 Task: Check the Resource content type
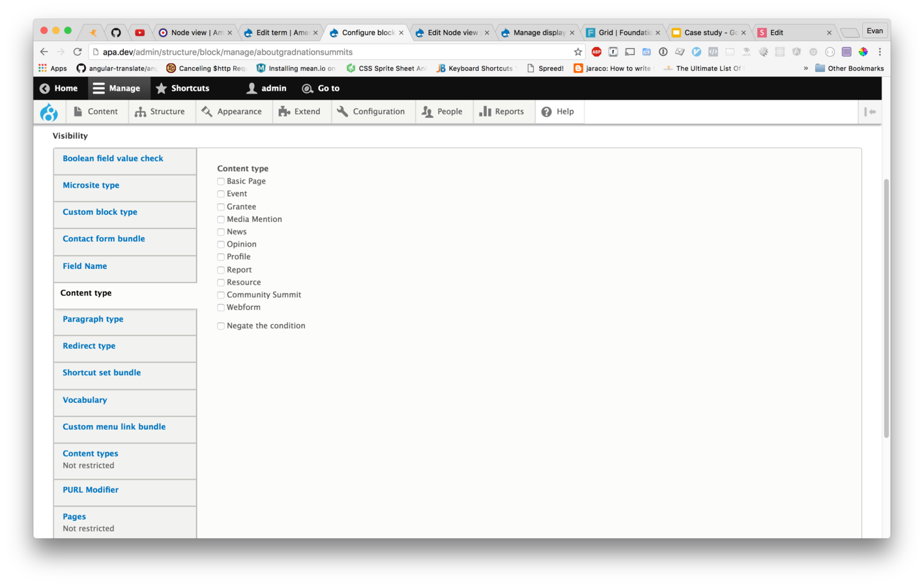click(x=221, y=283)
